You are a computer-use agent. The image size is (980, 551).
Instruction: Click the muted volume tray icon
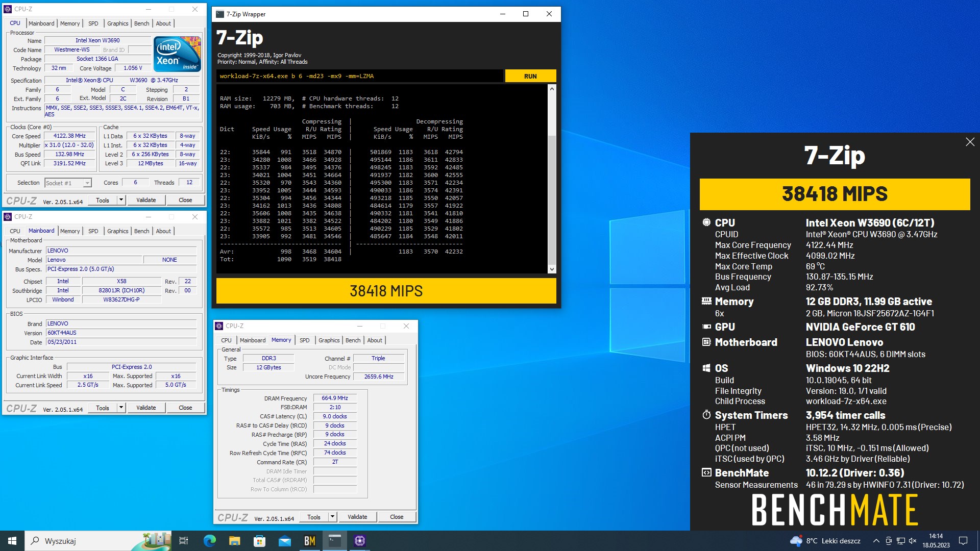pos(913,541)
